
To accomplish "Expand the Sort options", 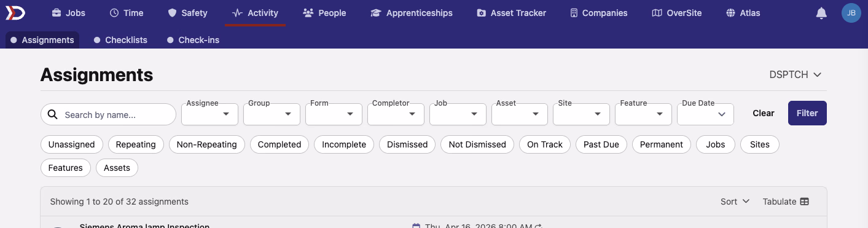I will [x=735, y=202].
